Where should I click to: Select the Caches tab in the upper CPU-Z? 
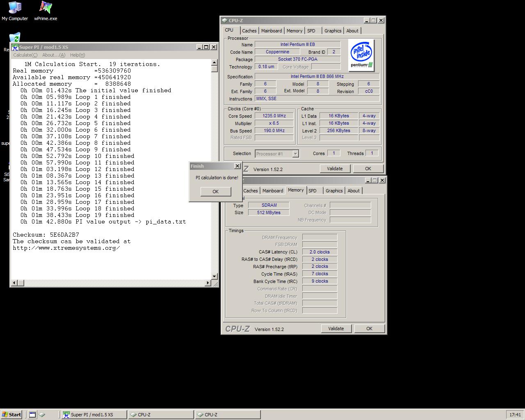coord(249,31)
